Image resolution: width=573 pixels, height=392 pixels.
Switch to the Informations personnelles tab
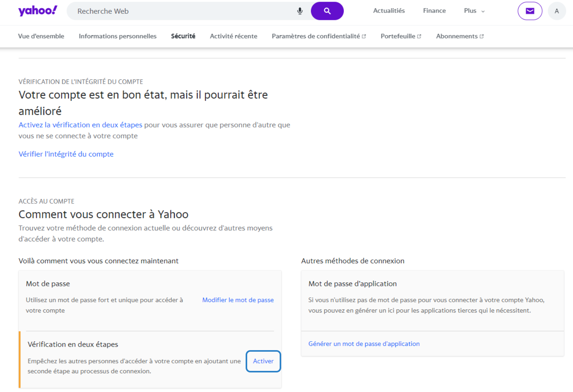(x=118, y=36)
